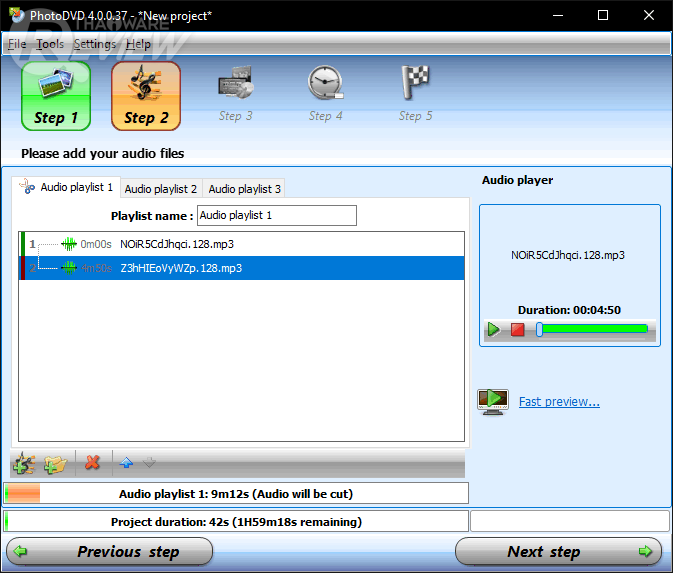Switch to Audio playlist 2 tab
The height and width of the screenshot is (573, 673).
(x=161, y=189)
